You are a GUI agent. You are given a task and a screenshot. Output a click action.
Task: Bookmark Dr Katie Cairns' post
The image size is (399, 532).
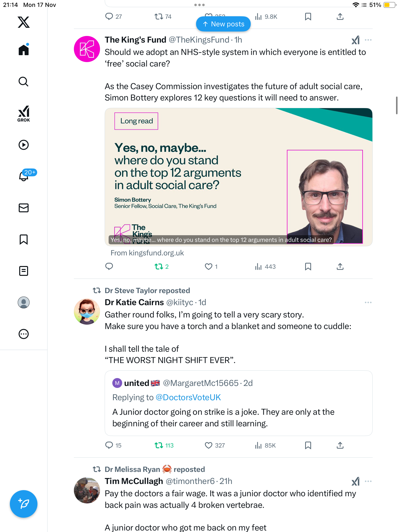point(308,445)
